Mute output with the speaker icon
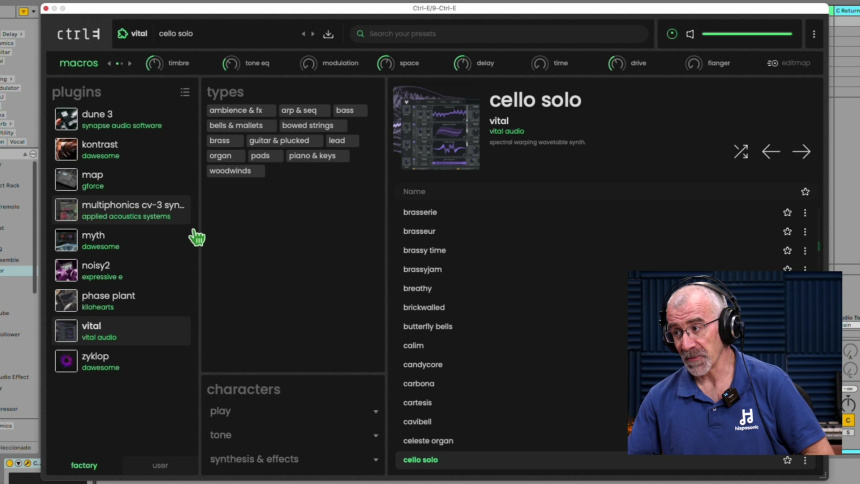This screenshot has width=860, height=484. (x=690, y=34)
